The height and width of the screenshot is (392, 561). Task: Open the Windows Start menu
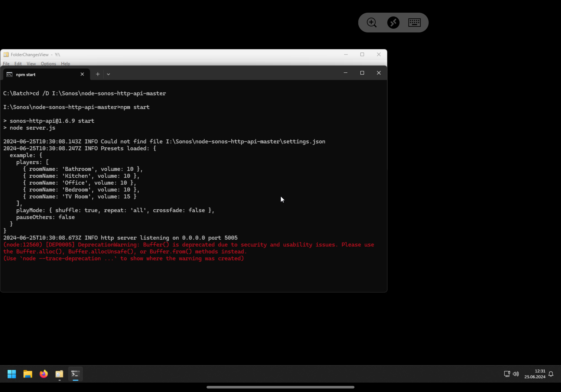[12, 374]
